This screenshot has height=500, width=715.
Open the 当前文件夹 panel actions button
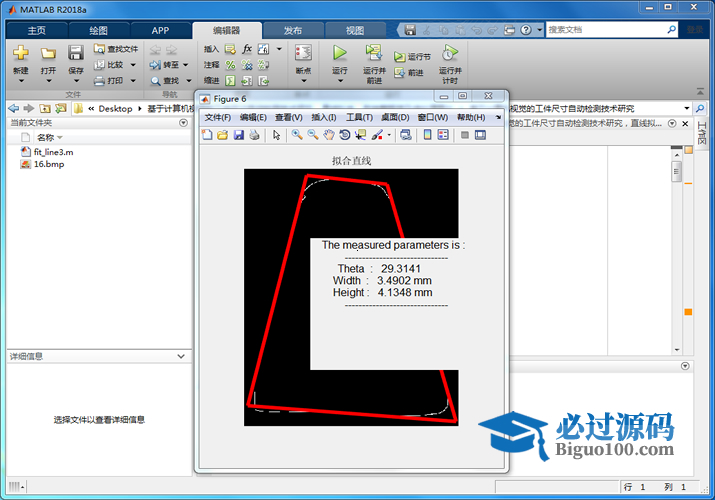(183, 123)
